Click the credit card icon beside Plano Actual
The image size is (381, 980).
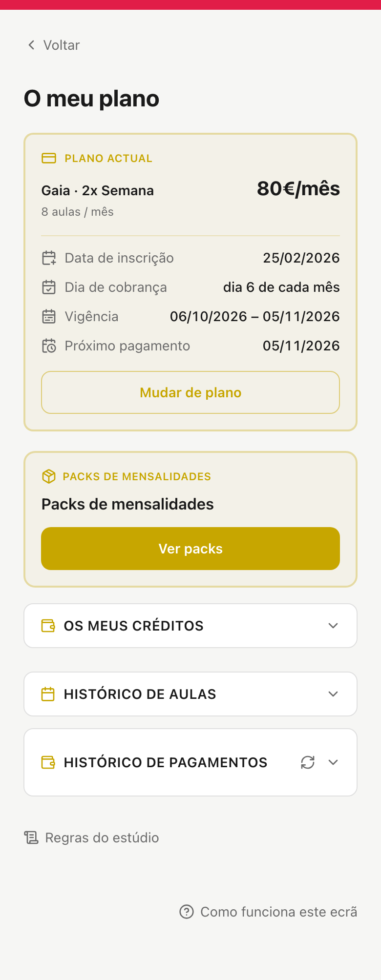[x=49, y=158]
